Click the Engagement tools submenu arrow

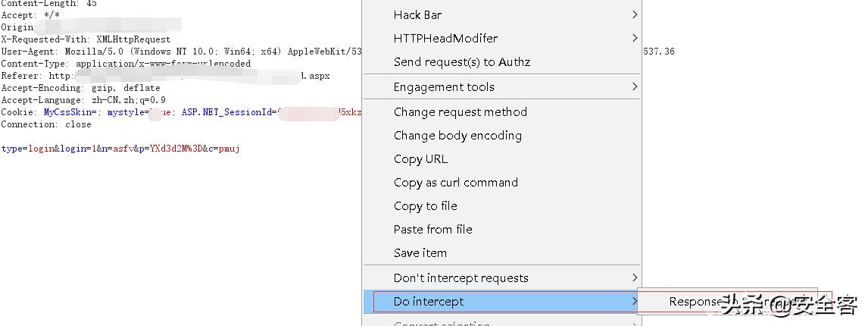[635, 87]
